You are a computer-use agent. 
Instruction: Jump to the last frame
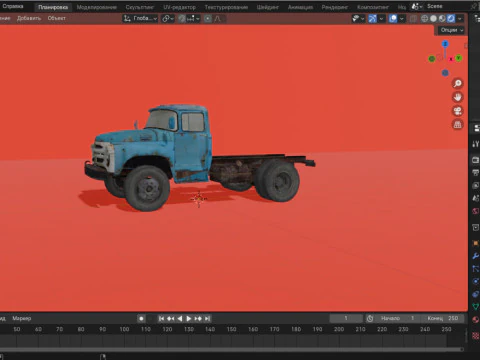pyautogui.click(x=207, y=319)
